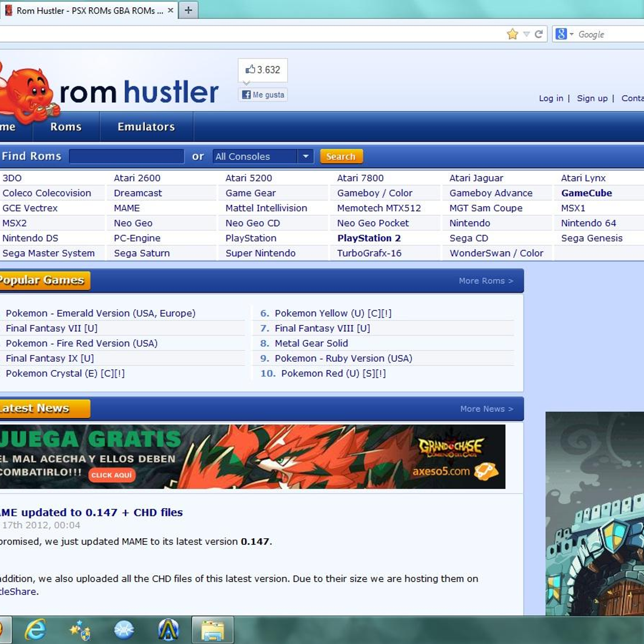
Task: Open Pokemon Red (U) game link
Action: click(334, 373)
